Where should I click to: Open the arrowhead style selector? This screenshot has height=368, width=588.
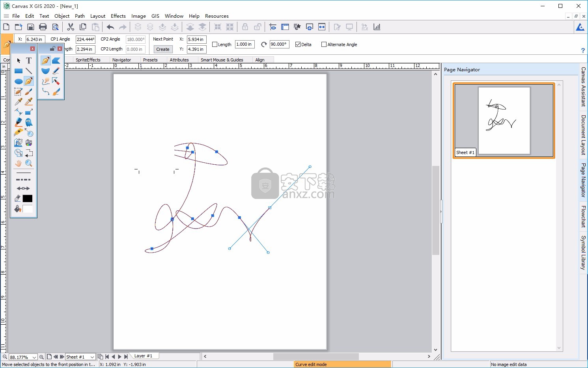click(24, 188)
